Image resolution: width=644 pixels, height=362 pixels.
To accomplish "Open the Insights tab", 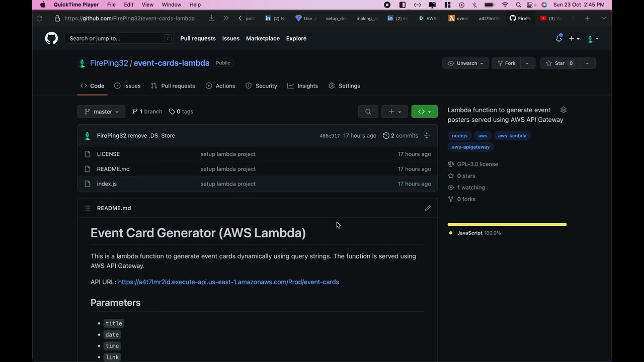I will [302, 86].
